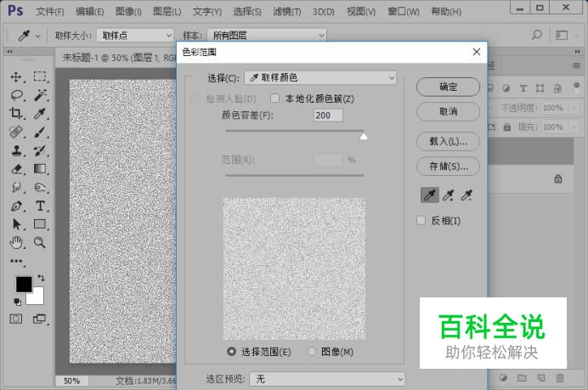
Task: Choose the sample eyedropper in Color Range
Action: point(430,195)
